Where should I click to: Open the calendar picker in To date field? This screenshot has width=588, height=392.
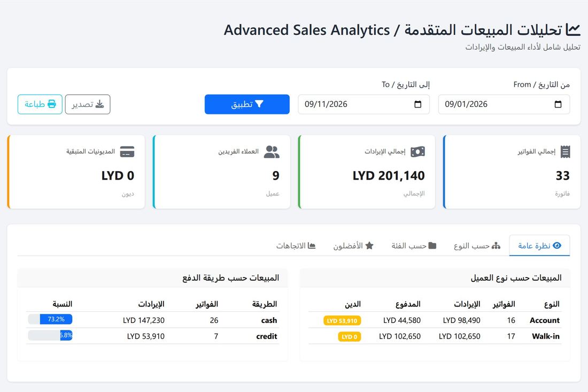coord(418,104)
